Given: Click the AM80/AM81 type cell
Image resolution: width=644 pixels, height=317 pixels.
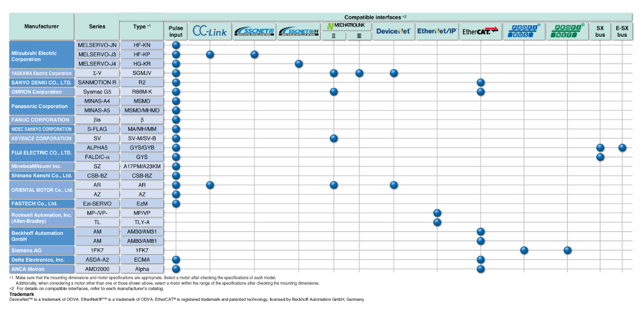Looking at the screenshot, I should 142,241.
